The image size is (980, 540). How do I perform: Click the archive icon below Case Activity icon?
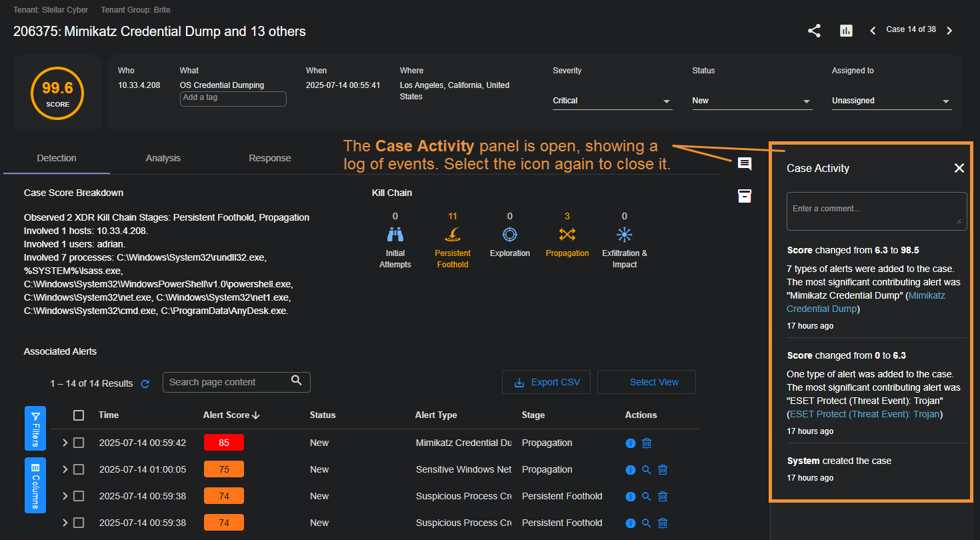point(745,195)
